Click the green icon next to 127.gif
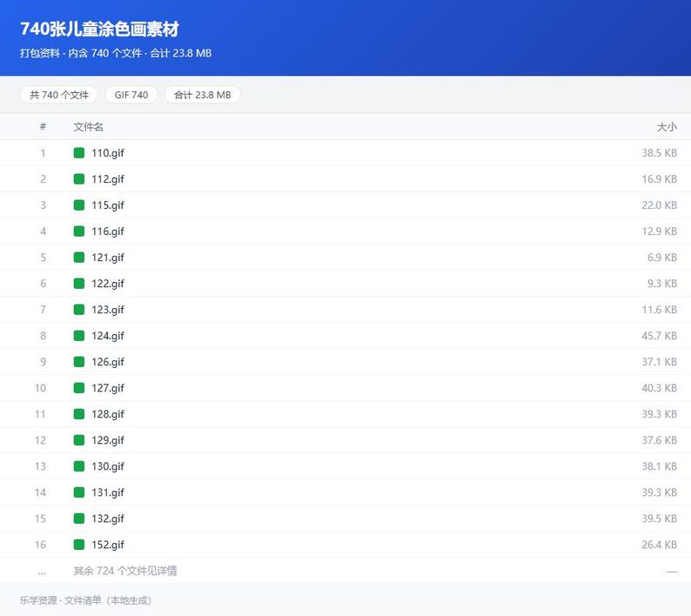The height and width of the screenshot is (616, 691). (x=79, y=388)
